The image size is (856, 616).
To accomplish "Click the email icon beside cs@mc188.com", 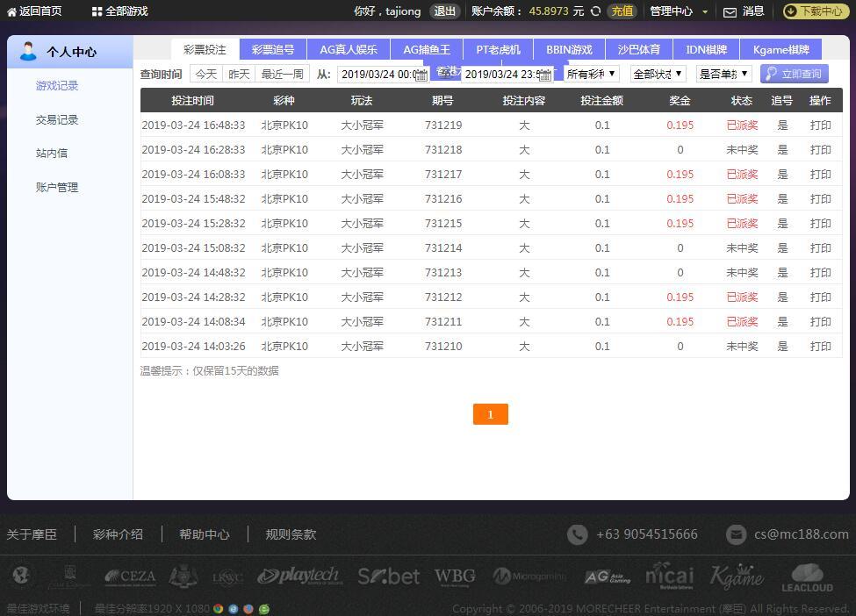I will coord(736,534).
